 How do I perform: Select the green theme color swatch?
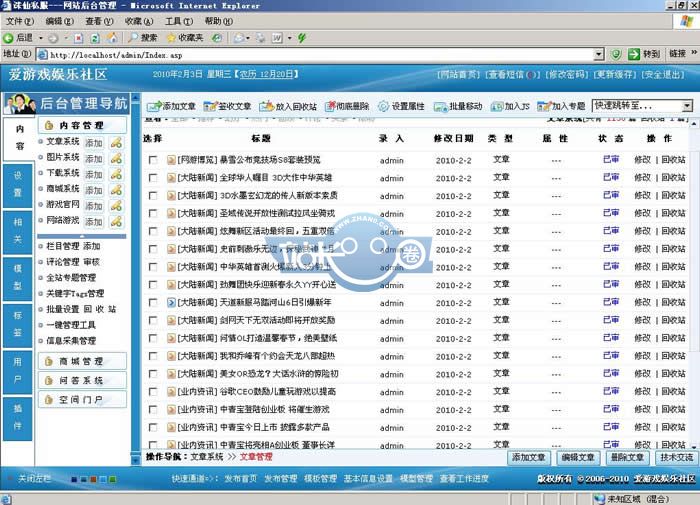(x=113, y=479)
